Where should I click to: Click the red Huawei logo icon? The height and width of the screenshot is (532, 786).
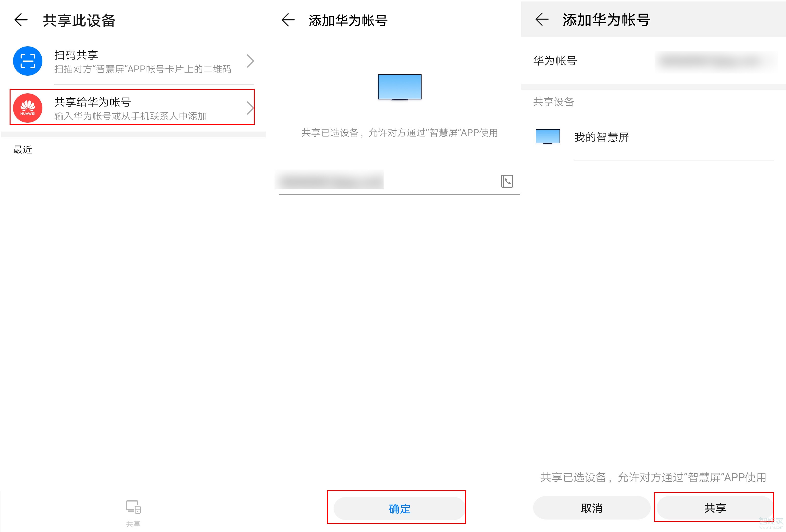[28, 108]
